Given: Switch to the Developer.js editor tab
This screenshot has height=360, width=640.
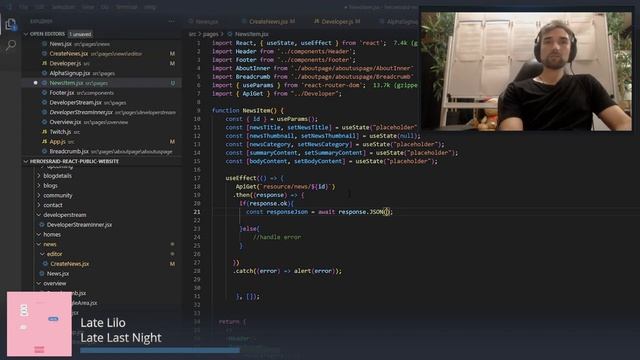Looking at the screenshot, I should coord(337,21).
